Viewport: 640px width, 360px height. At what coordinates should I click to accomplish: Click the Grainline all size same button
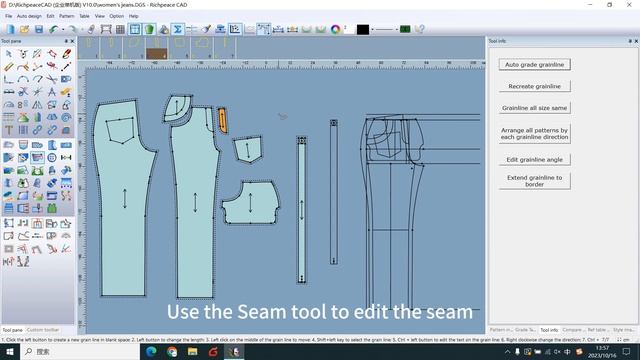pos(534,108)
